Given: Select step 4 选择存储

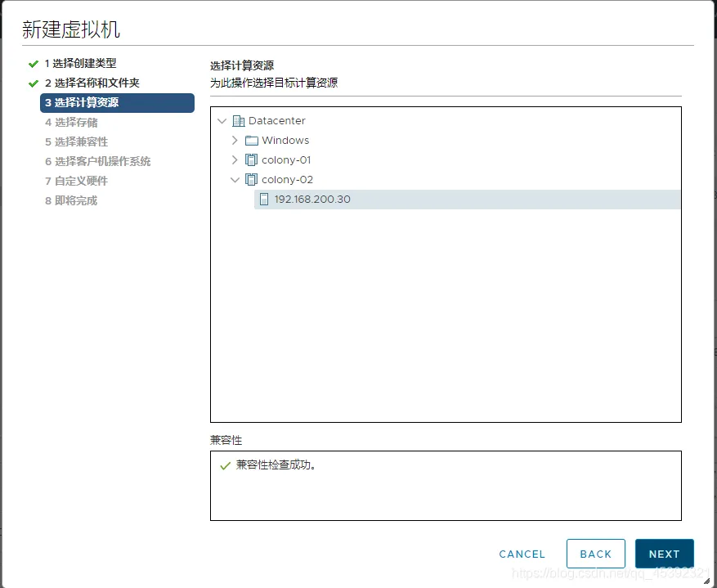Looking at the screenshot, I should tap(71, 123).
